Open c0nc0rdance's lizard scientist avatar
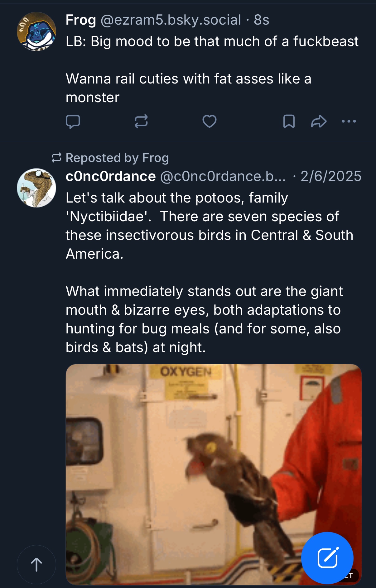The height and width of the screenshot is (588, 376). coord(36,188)
